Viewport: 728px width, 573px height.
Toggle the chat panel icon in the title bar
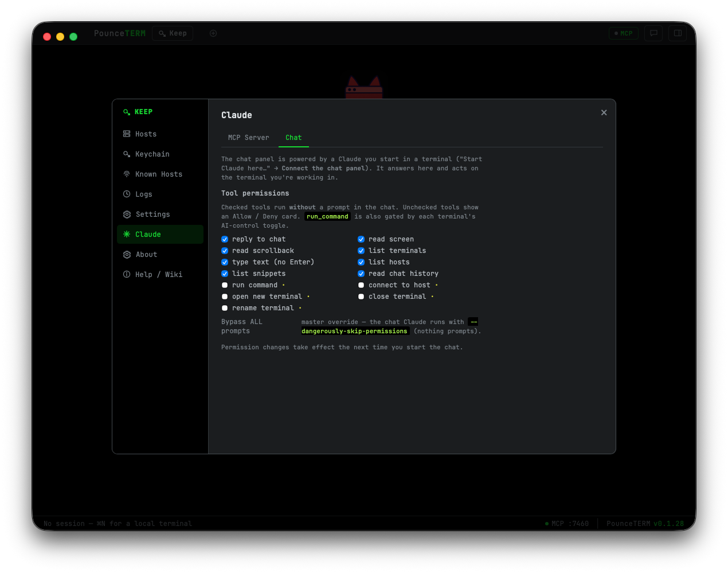point(653,33)
